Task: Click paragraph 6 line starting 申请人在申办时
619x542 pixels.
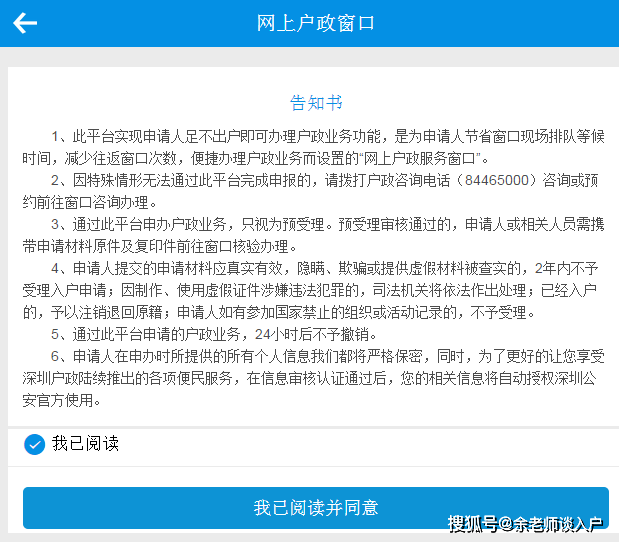Action: [327, 356]
